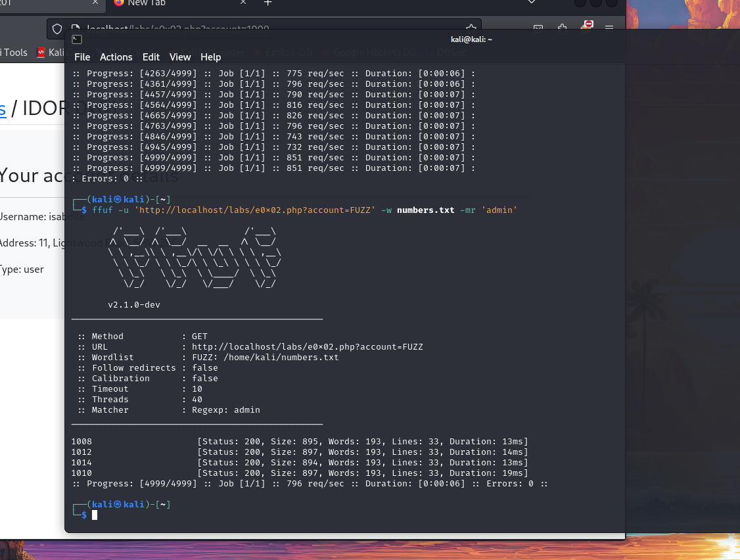Image resolution: width=740 pixels, height=560 pixels.
Task: Click the page info icon in address bar
Action: pyautogui.click(x=75, y=28)
